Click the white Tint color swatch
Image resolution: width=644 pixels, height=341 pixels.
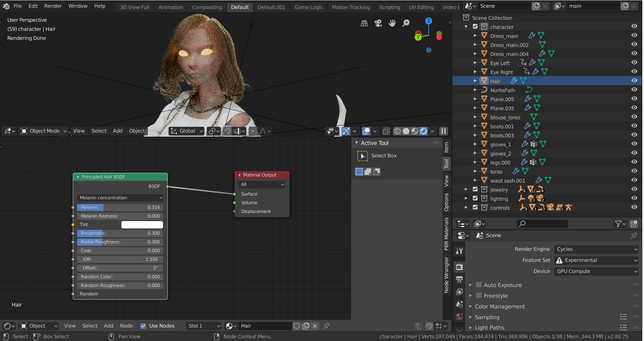[142, 225]
